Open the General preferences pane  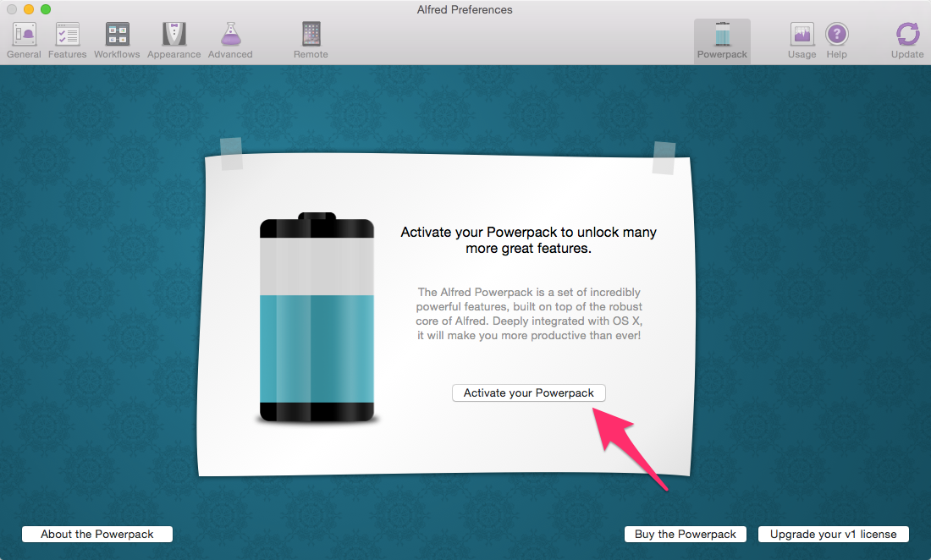(24, 41)
